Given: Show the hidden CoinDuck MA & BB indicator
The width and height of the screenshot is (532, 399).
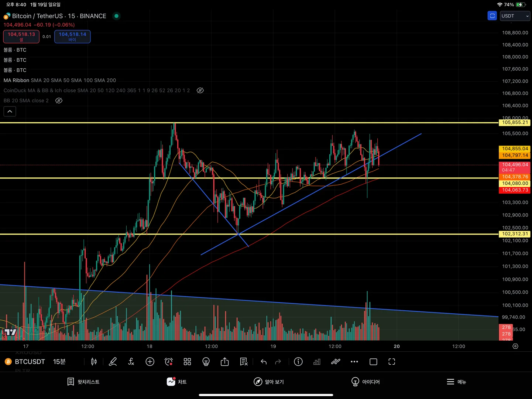Looking at the screenshot, I should pos(200,91).
